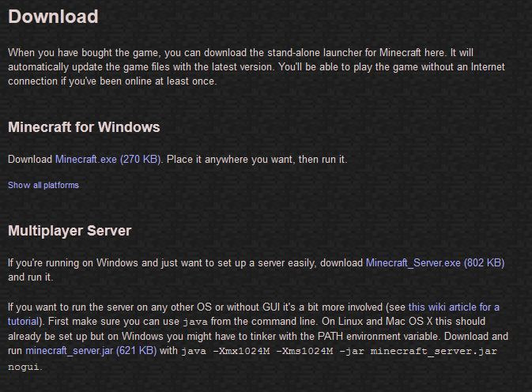Click the nogui command text
The height and width of the screenshot is (392, 532).
[24, 367]
